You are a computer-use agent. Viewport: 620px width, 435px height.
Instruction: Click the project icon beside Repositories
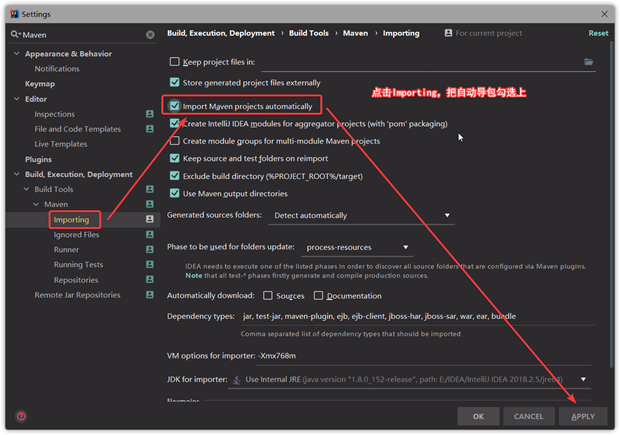point(150,280)
